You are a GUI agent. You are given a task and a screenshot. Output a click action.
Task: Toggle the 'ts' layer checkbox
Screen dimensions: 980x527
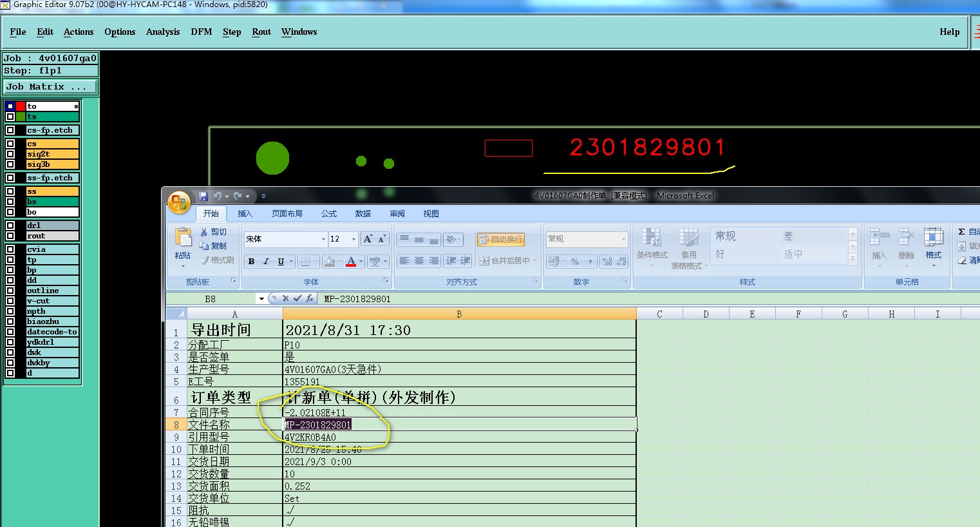(x=10, y=117)
